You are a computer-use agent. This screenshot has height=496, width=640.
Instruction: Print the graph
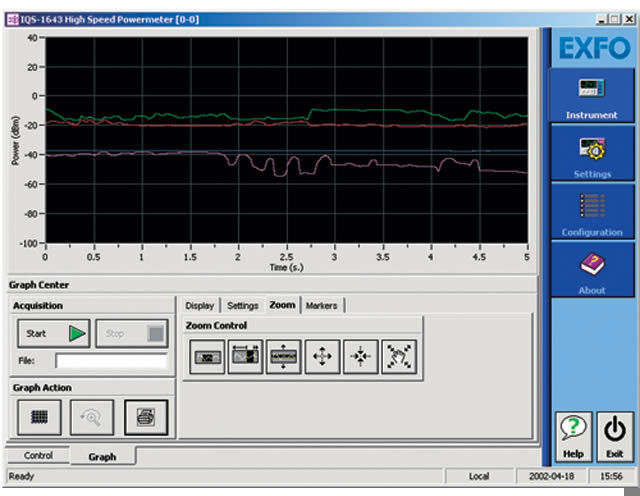click(x=146, y=417)
